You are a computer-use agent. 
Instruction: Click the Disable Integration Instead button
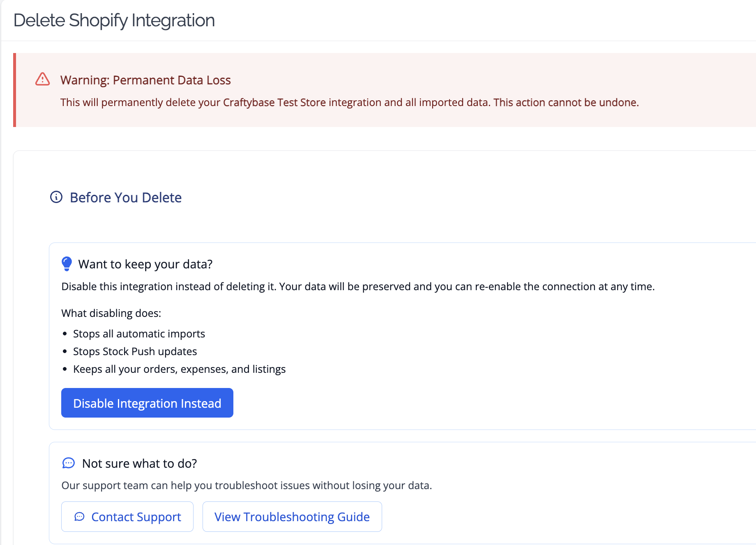point(147,403)
